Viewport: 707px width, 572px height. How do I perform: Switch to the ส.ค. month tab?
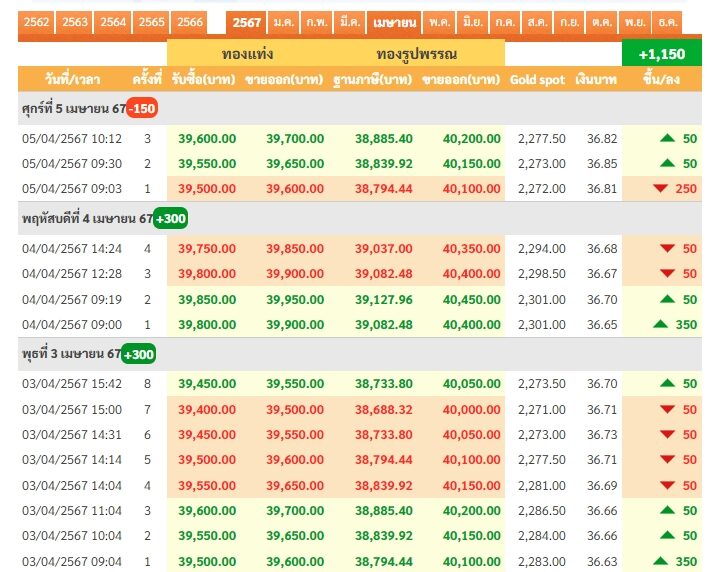537,22
